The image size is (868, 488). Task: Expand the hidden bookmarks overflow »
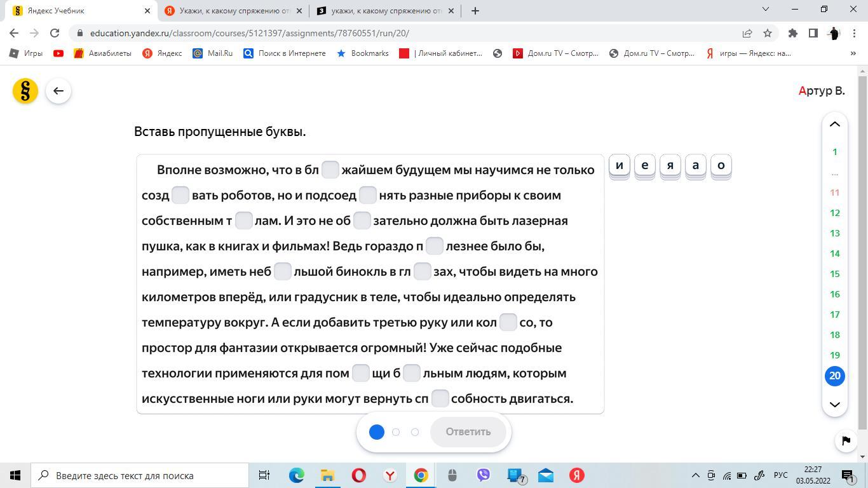(853, 53)
